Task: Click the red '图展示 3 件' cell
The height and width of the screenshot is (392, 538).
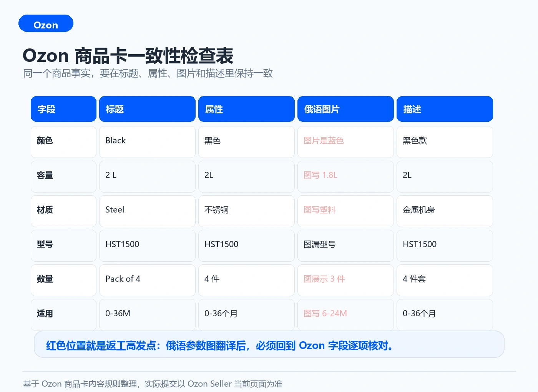Action: [x=345, y=280]
